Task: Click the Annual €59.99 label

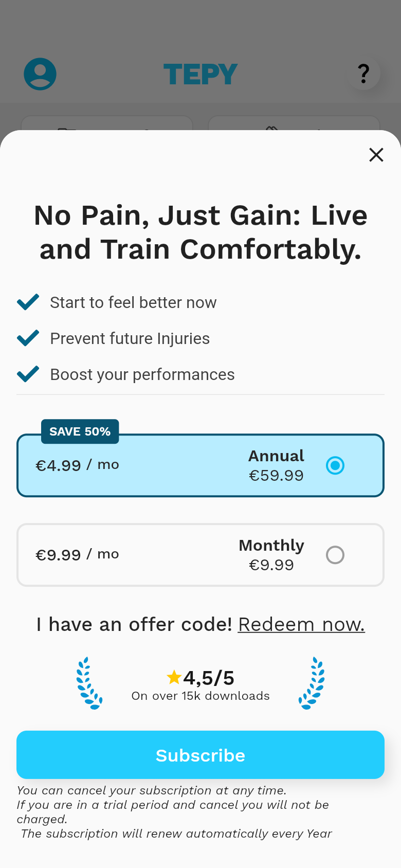Action: (x=277, y=465)
